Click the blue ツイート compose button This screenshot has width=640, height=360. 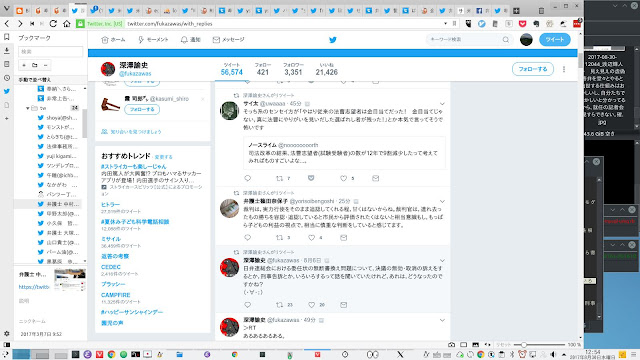click(x=555, y=40)
